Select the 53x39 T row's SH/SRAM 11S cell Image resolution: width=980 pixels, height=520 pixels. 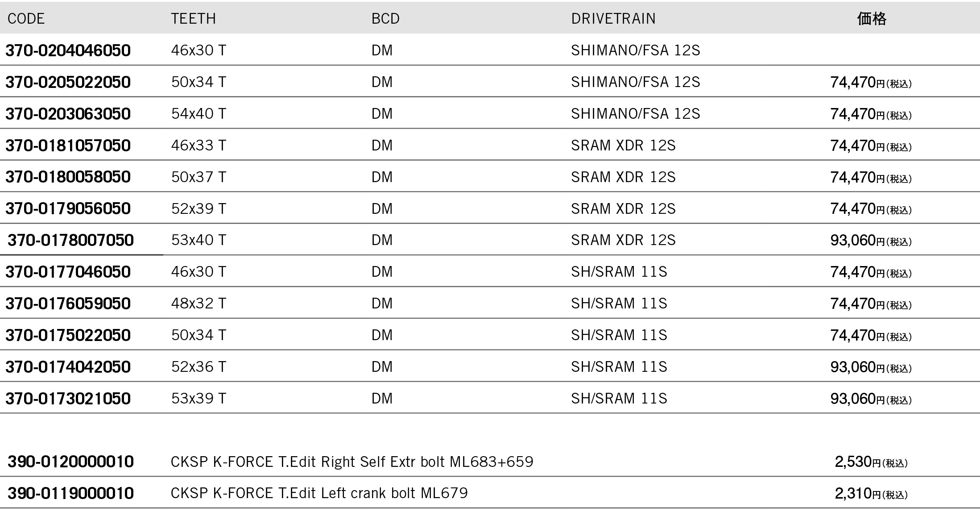click(619, 398)
